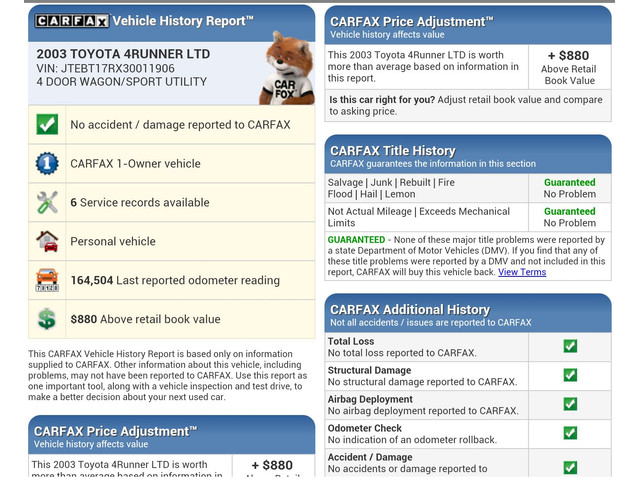
Task: Click CARFAX guarantees the information in this section
Action: coord(433,164)
